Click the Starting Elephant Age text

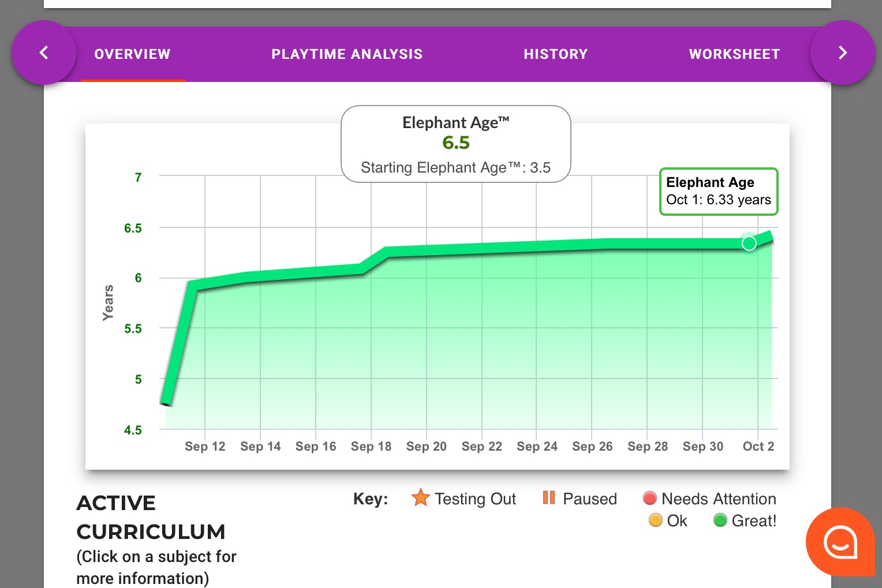(x=455, y=168)
